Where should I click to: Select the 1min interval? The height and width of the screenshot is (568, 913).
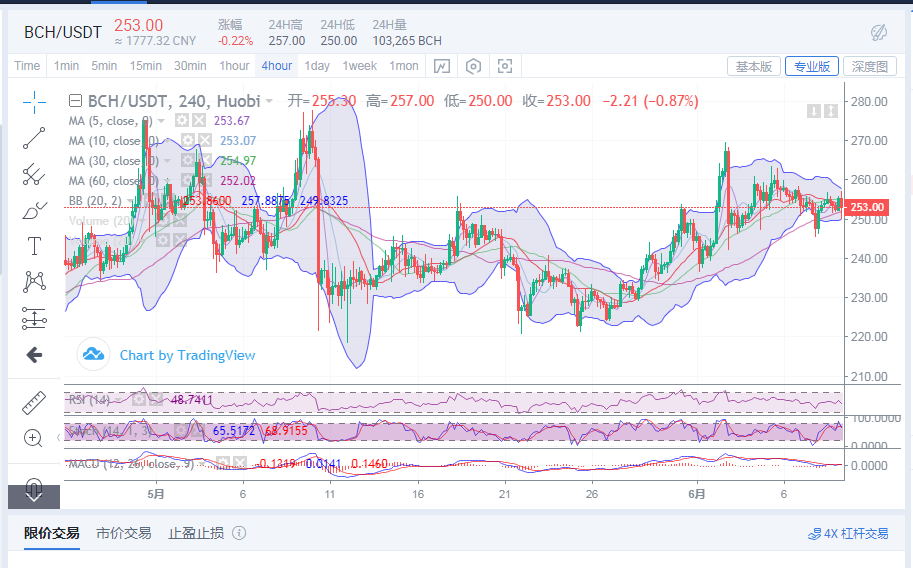click(66, 66)
